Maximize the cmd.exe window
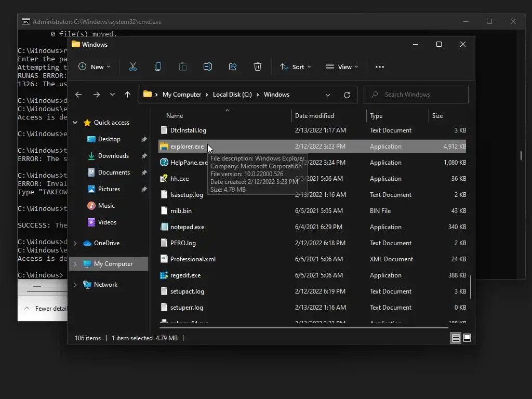This screenshot has width=532, height=399. click(x=489, y=21)
